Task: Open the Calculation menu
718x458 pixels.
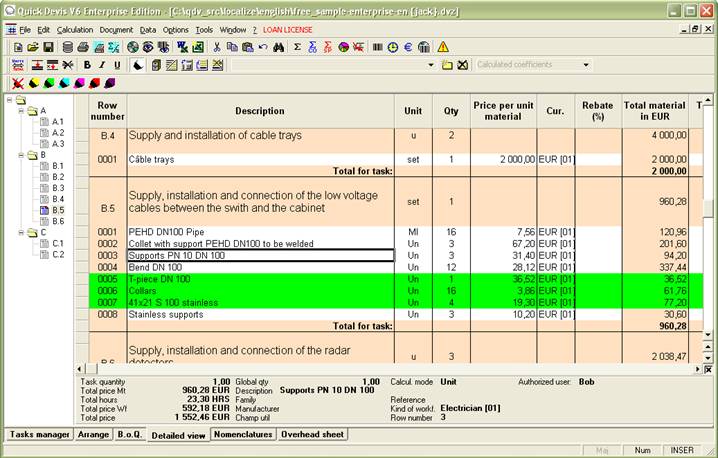Action: coord(75,30)
